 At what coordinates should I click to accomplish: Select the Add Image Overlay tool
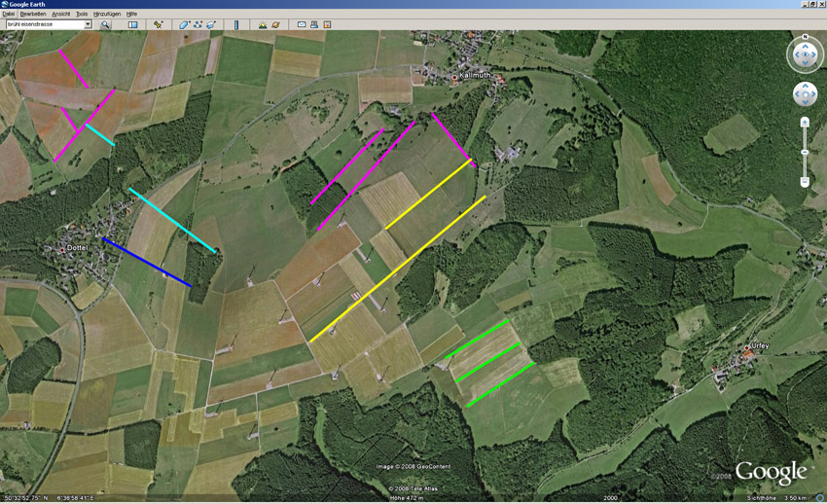211,24
